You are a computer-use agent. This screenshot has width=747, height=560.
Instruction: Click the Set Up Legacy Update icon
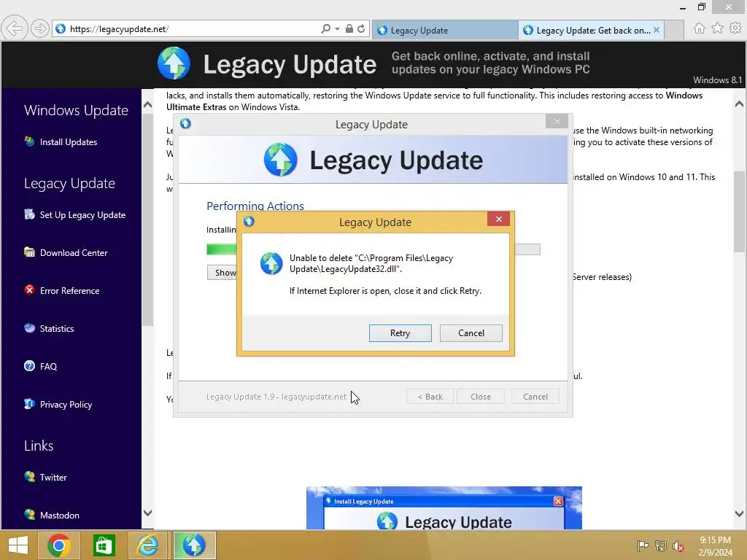pyautogui.click(x=29, y=214)
